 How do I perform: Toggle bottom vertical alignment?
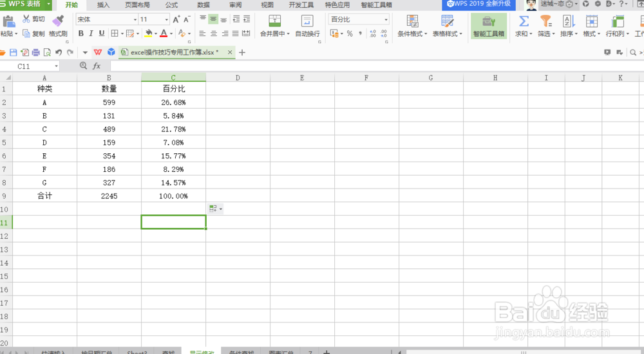click(x=223, y=19)
